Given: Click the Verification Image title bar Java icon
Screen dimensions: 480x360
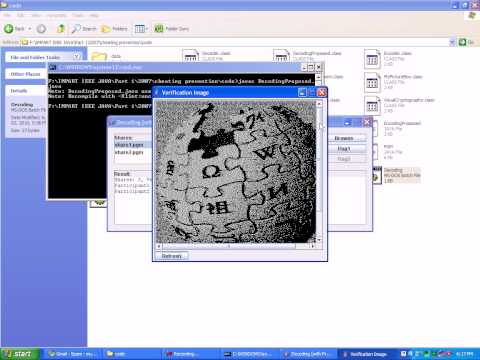Looking at the screenshot, I should (157, 92).
